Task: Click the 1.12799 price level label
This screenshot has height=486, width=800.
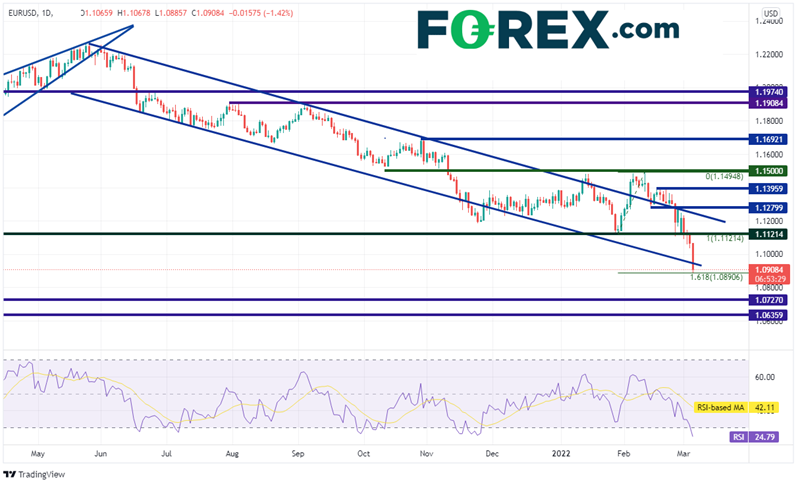Action: coord(768,208)
